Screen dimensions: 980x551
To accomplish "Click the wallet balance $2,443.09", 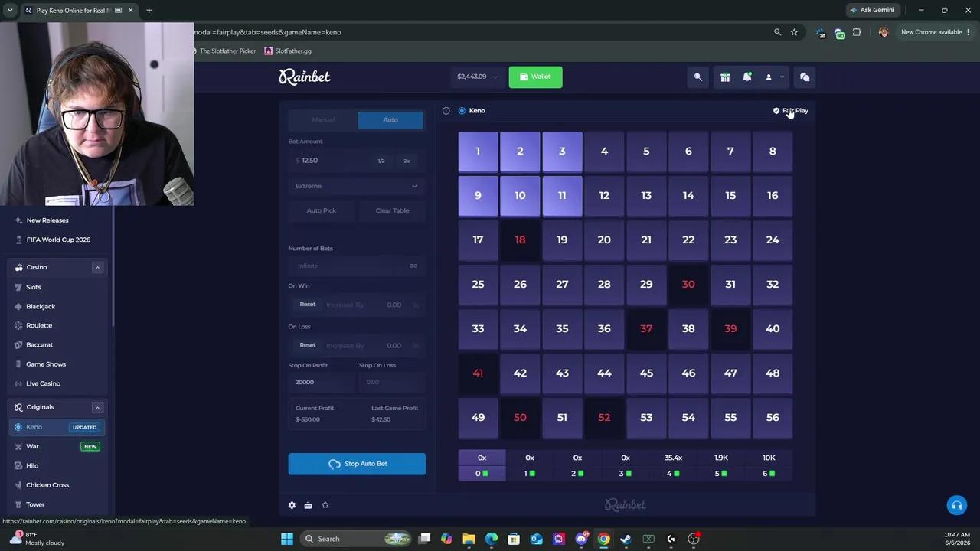I will coord(472,77).
